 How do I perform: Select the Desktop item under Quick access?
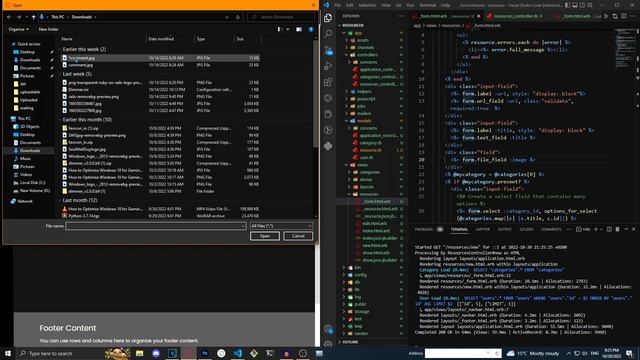pos(27,52)
